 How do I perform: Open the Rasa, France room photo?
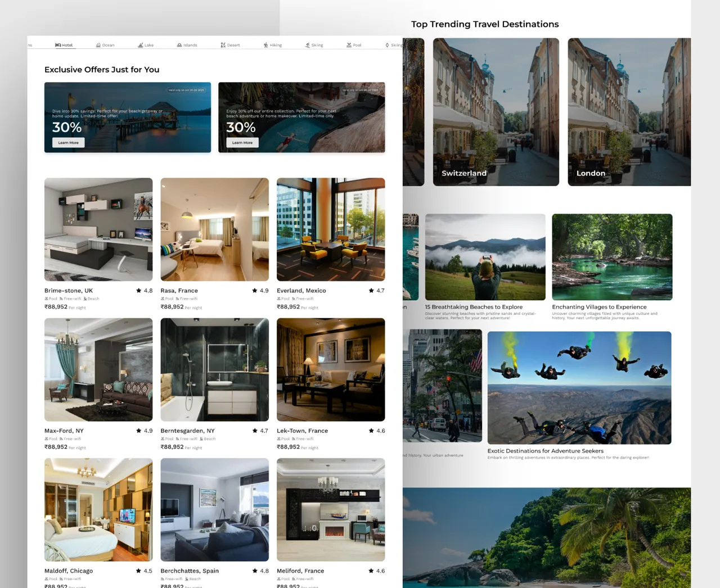[215, 229]
